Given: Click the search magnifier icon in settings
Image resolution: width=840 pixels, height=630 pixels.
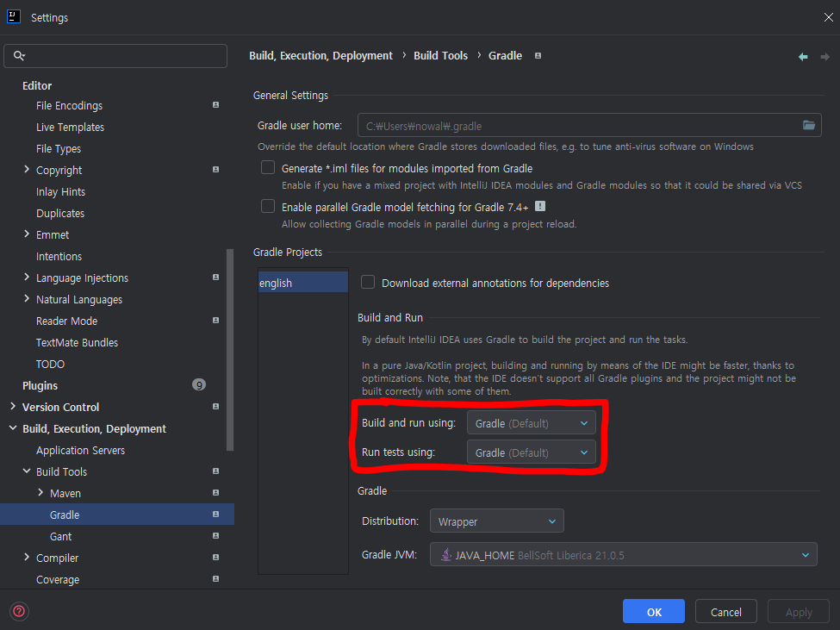Looking at the screenshot, I should point(19,56).
